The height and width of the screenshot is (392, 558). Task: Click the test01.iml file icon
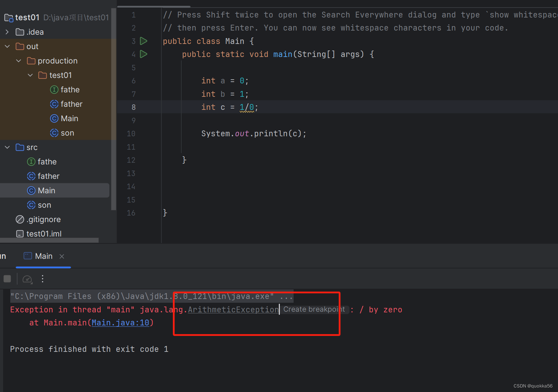20,234
